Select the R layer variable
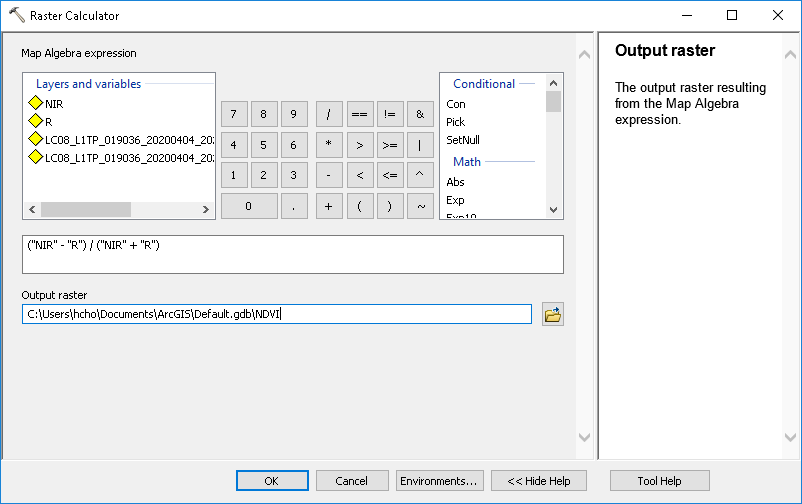 tap(48, 121)
